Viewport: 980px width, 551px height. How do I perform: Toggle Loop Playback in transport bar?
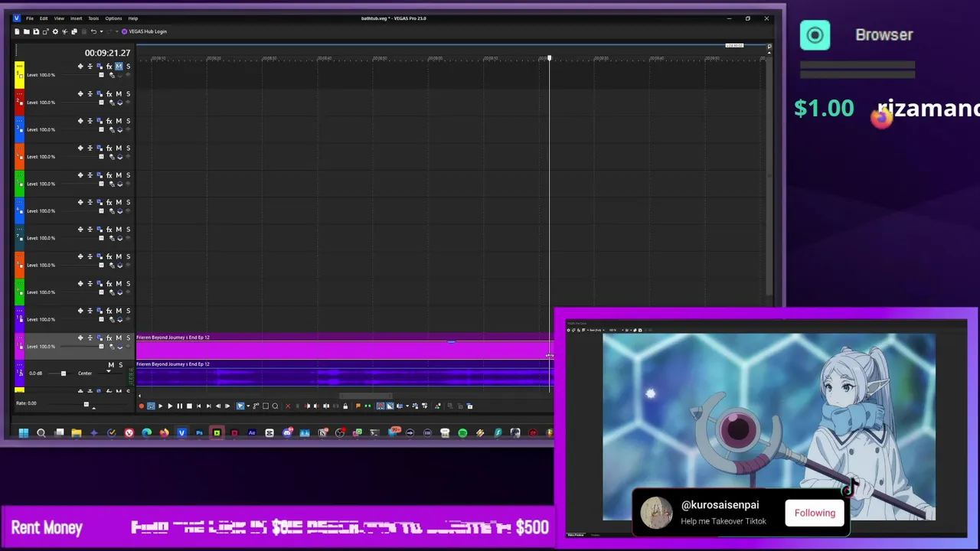pos(151,406)
